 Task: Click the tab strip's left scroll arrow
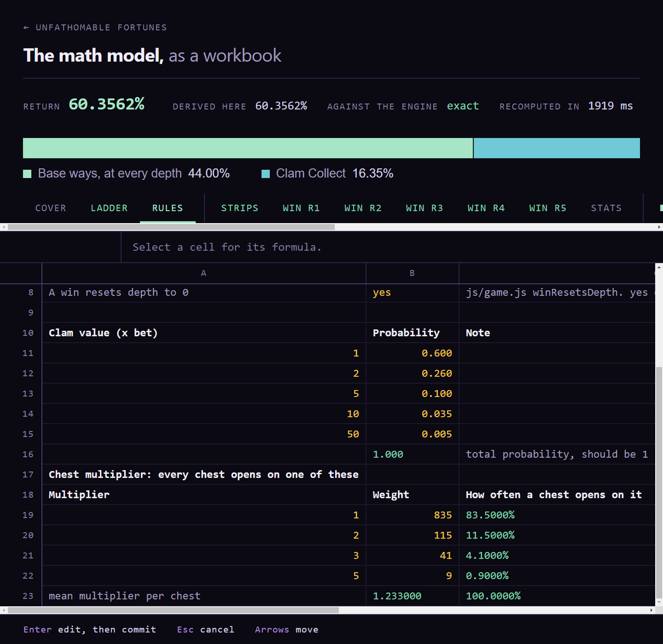4,227
